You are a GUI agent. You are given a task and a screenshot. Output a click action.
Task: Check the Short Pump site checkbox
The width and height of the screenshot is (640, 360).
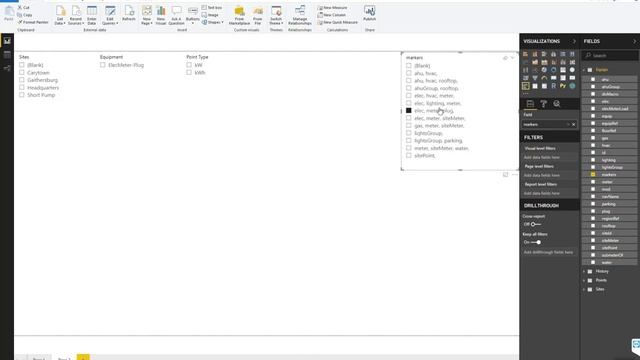(22, 95)
